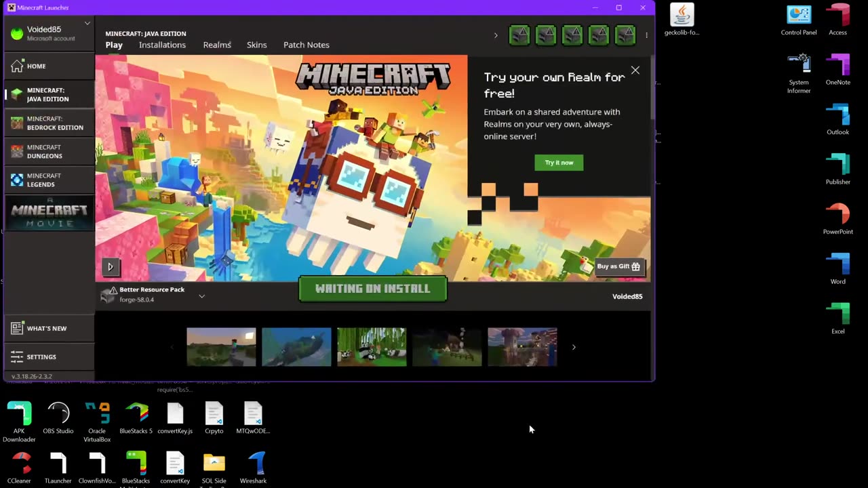Open the first screenshot thumbnail
The width and height of the screenshot is (868, 488).
click(x=221, y=347)
